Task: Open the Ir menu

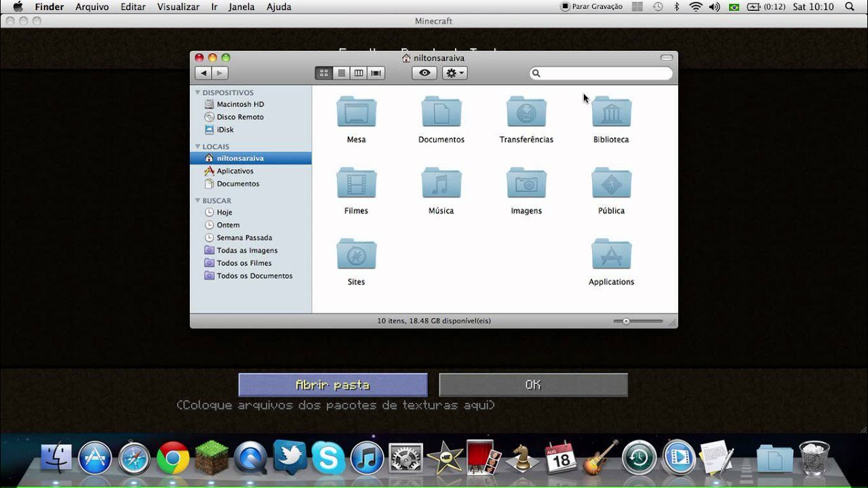Action: pyautogui.click(x=214, y=7)
